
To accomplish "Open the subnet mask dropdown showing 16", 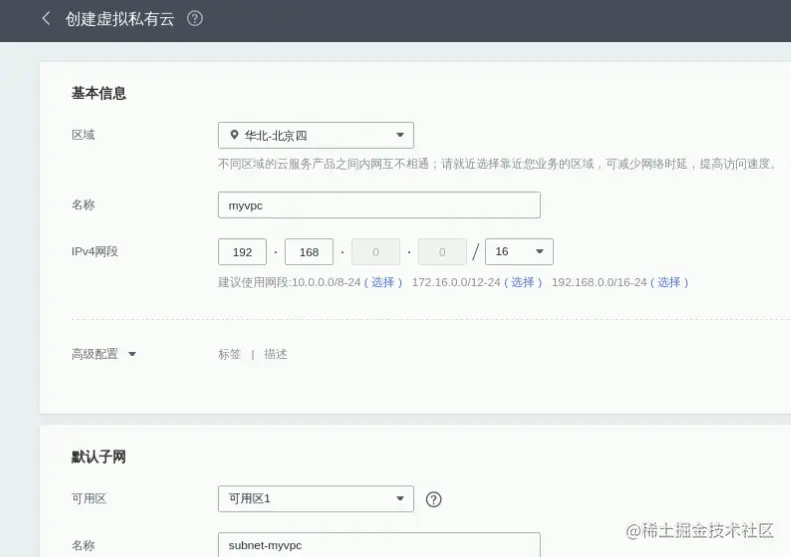I will pyautogui.click(x=519, y=251).
